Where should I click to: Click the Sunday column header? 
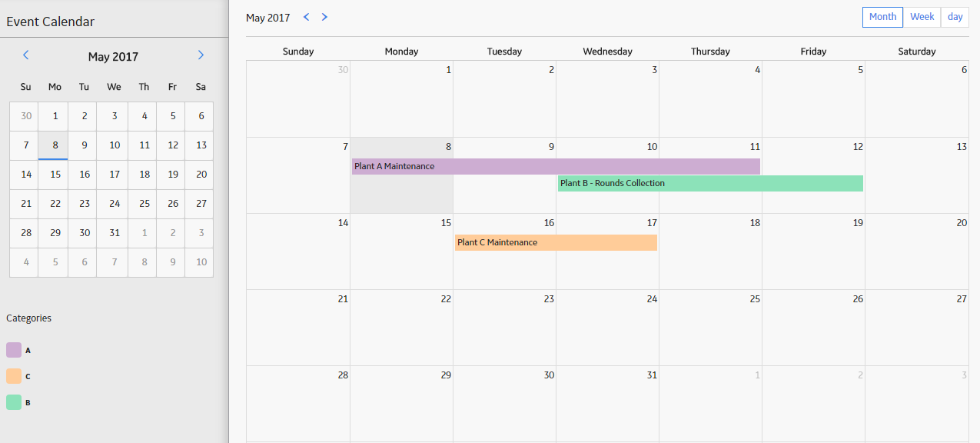point(298,52)
